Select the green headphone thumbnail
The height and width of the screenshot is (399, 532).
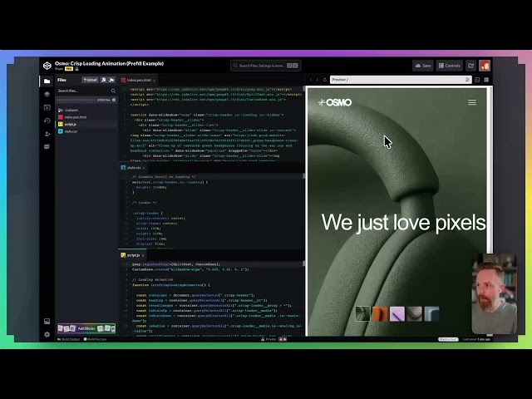pos(362,314)
